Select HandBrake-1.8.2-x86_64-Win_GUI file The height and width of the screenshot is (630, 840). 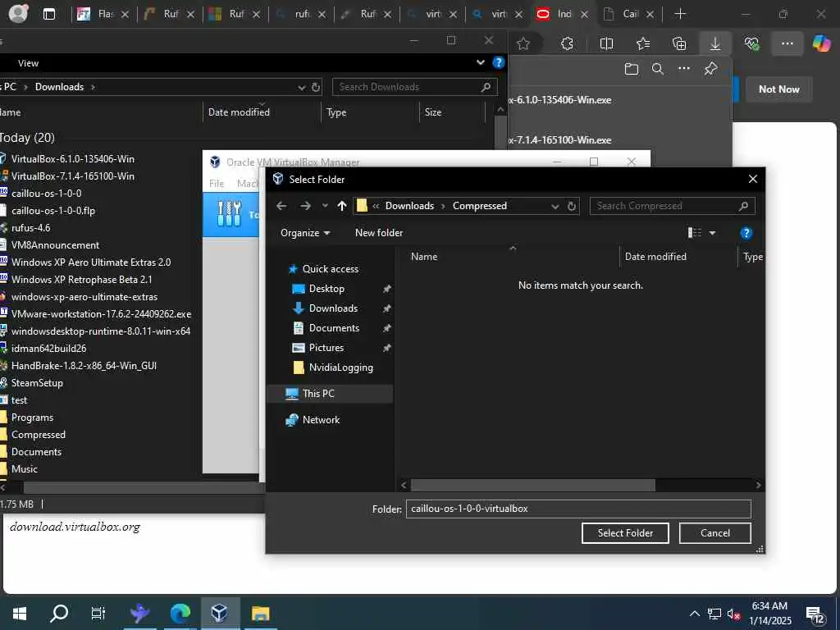(84, 365)
